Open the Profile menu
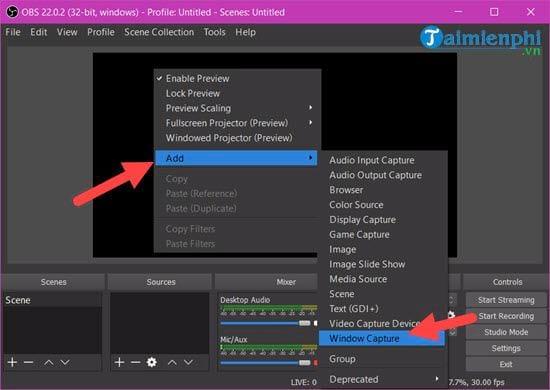The height and width of the screenshot is (390, 550). pyautogui.click(x=101, y=32)
